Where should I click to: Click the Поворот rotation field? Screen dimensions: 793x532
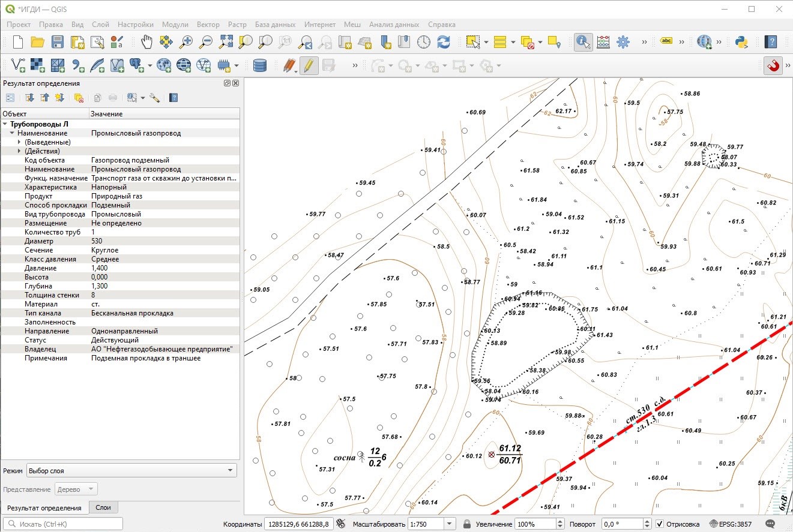(626, 524)
